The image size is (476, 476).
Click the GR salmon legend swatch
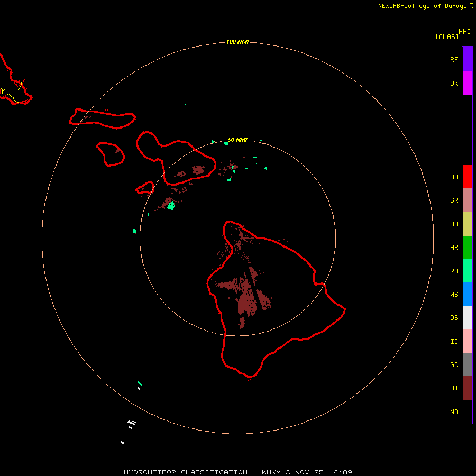[467, 200]
